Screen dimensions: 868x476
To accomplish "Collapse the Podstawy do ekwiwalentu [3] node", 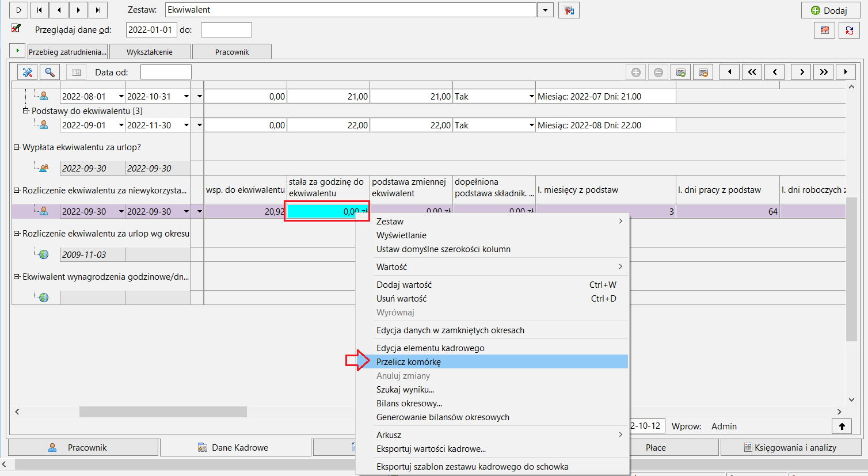I will pyautogui.click(x=26, y=111).
